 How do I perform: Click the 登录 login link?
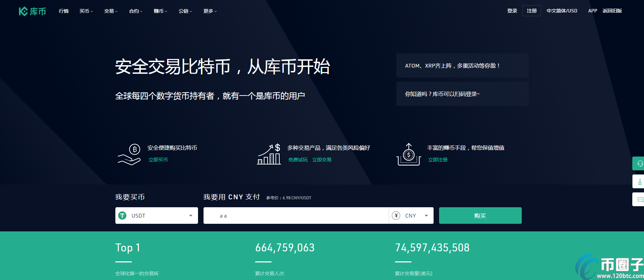pyautogui.click(x=512, y=11)
